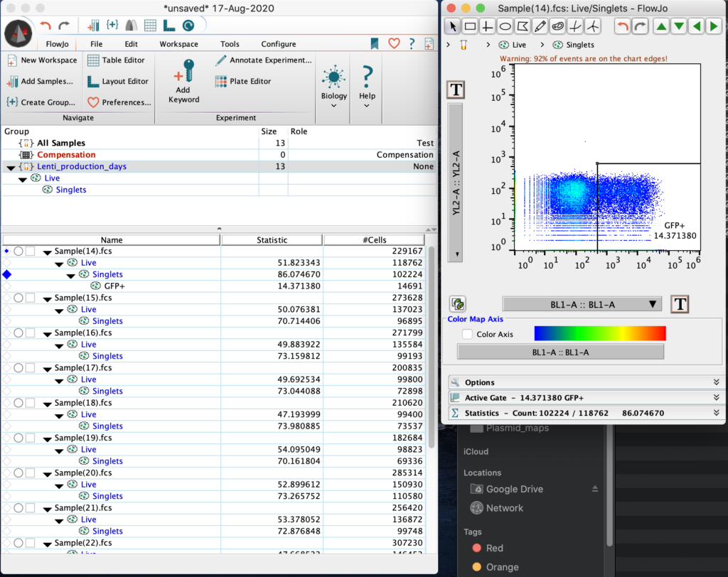
Task: Open the Help dropdown in the ribbon
Action: pyautogui.click(x=367, y=87)
